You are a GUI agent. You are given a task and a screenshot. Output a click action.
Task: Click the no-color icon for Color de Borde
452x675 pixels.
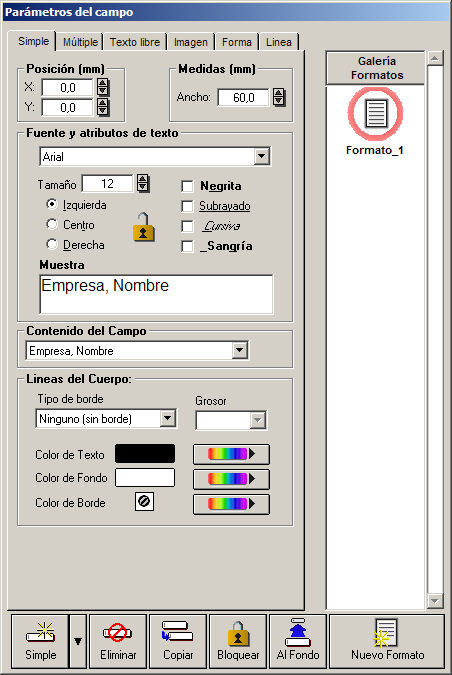pyautogui.click(x=144, y=502)
